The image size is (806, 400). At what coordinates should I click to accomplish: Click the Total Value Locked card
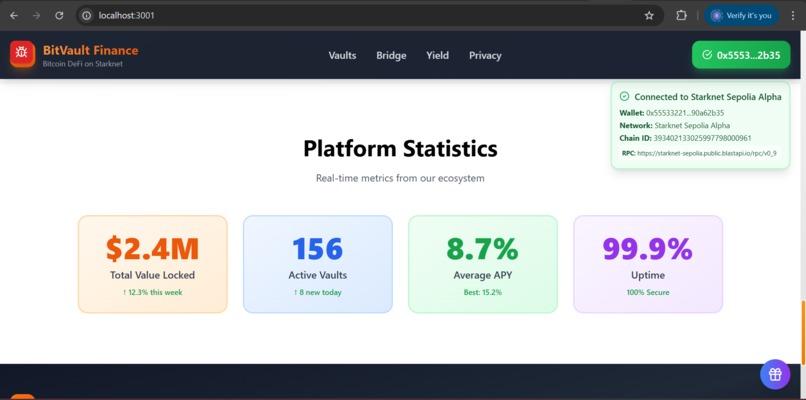(153, 264)
